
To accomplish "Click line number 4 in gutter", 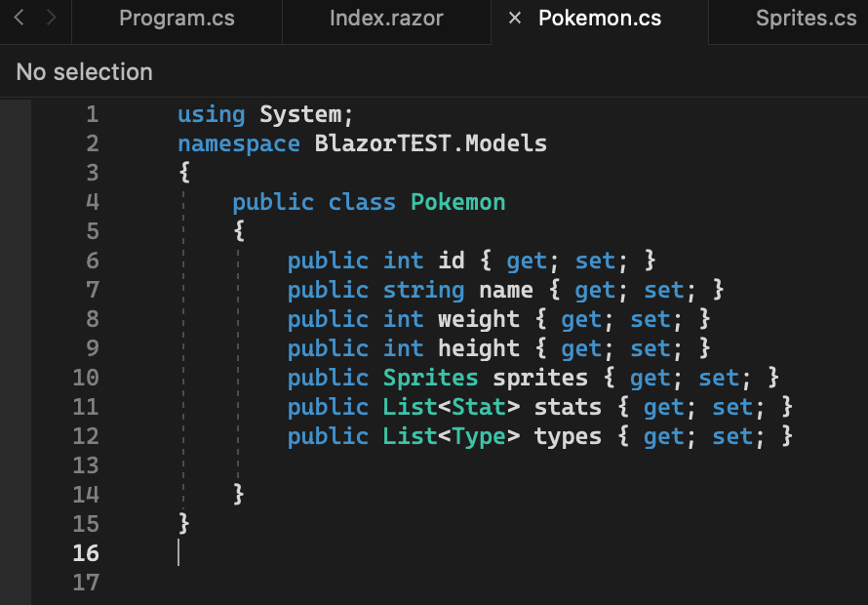I will coord(93,202).
